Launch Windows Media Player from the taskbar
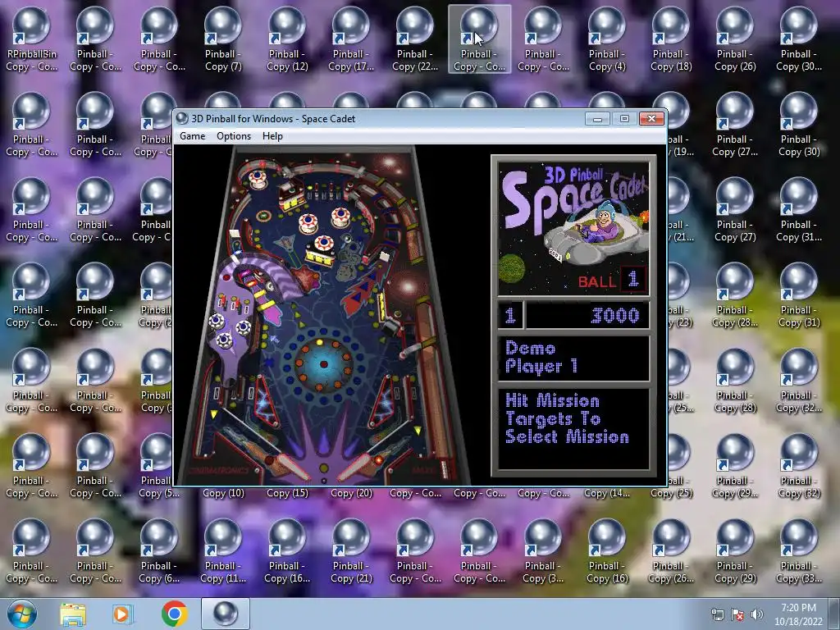The width and height of the screenshot is (840, 630). point(121,614)
